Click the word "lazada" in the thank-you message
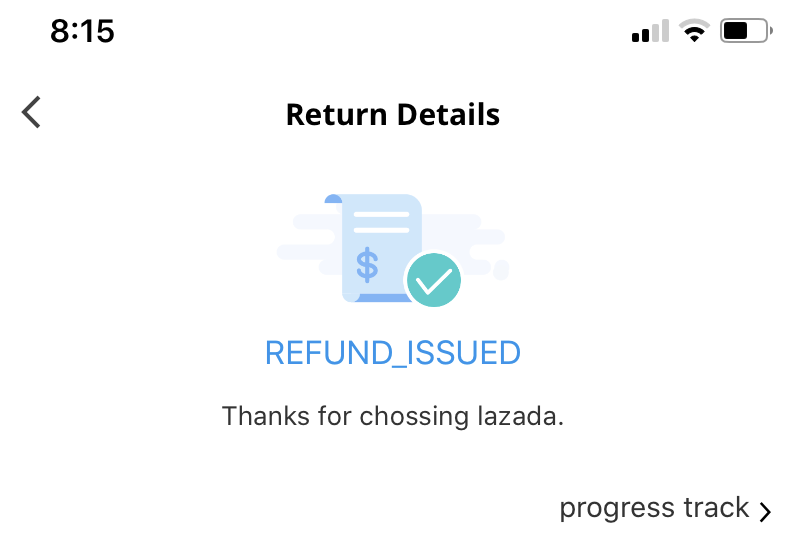Viewport: 800px width, 555px height. pos(518,415)
